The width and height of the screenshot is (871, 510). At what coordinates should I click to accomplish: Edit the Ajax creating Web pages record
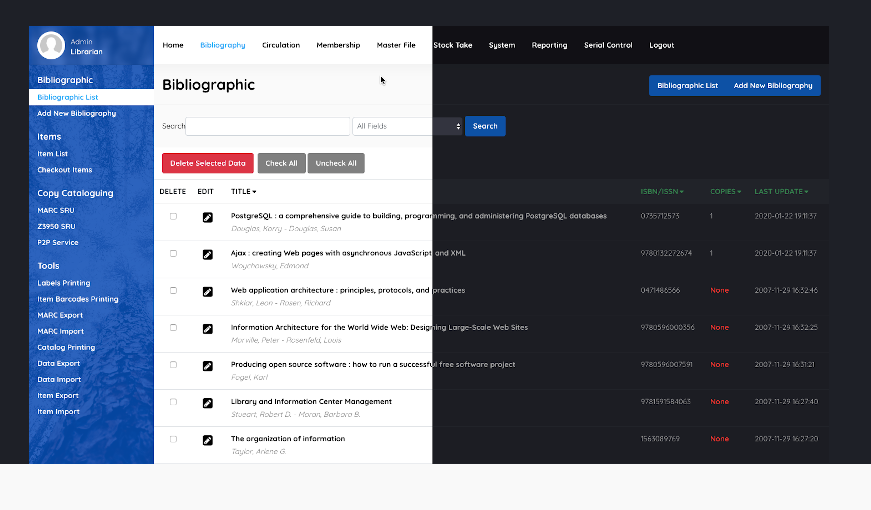pyautogui.click(x=208, y=254)
